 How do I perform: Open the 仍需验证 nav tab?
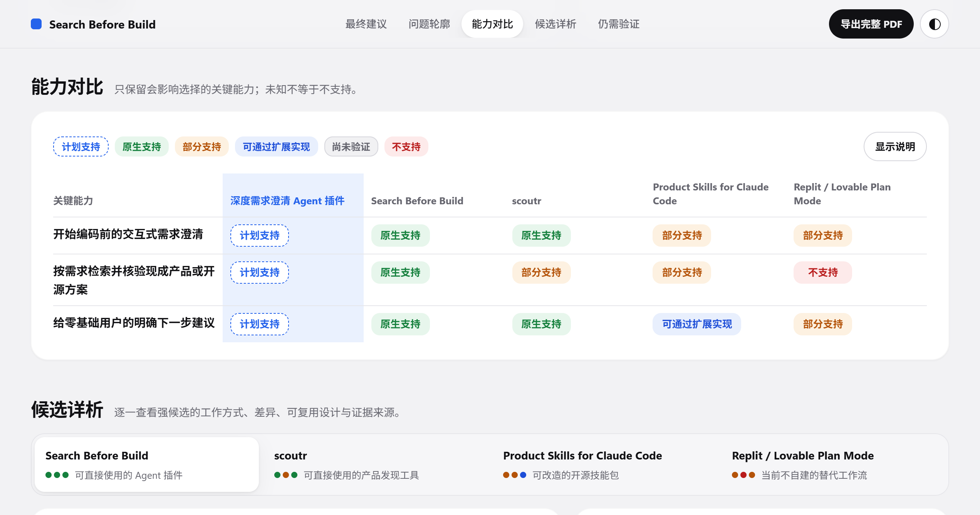[x=619, y=24]
